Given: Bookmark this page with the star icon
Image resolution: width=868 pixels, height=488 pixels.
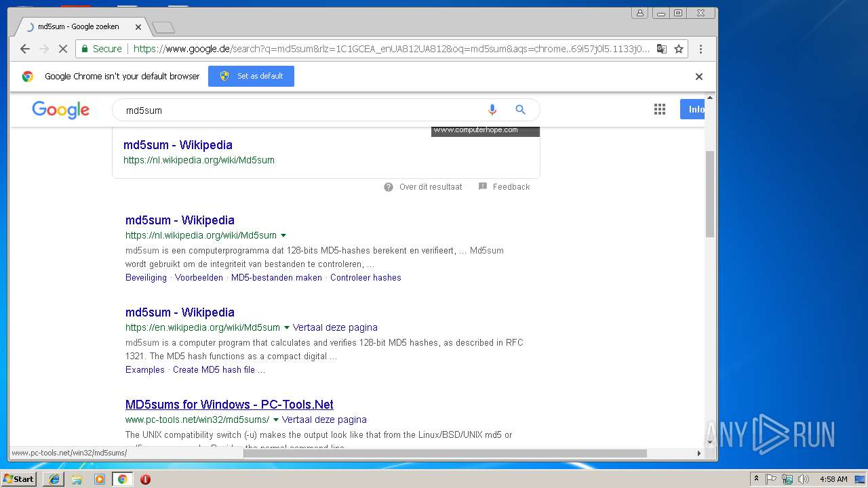Looking at the screenshot, I should tap(678, 49).
